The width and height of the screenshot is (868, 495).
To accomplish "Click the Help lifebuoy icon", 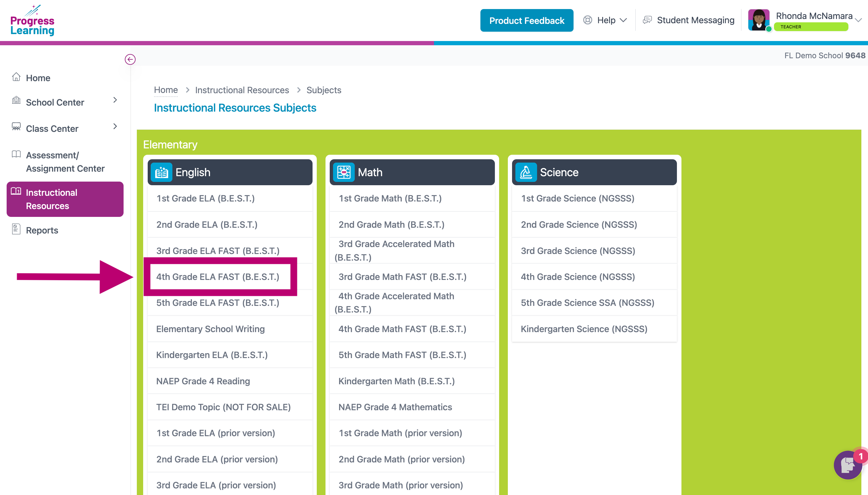I will (587, 20).
